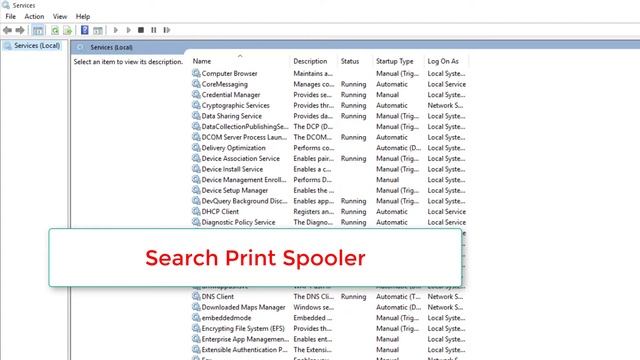The height and width of the screenshot is (360, 640).
Task: Select the DataCollectionPublishingSe... service name
Action: click(x=245, y=127)
